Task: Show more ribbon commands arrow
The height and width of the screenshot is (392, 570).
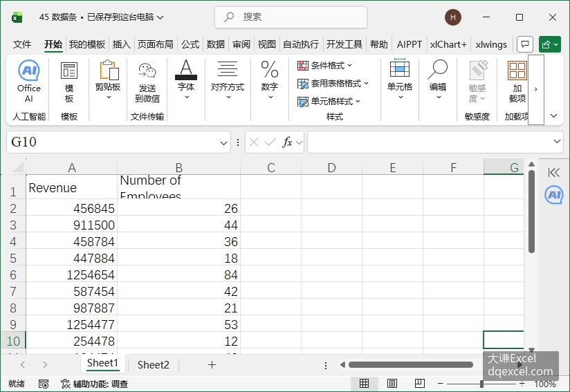Action: click(x=536, y=89)
